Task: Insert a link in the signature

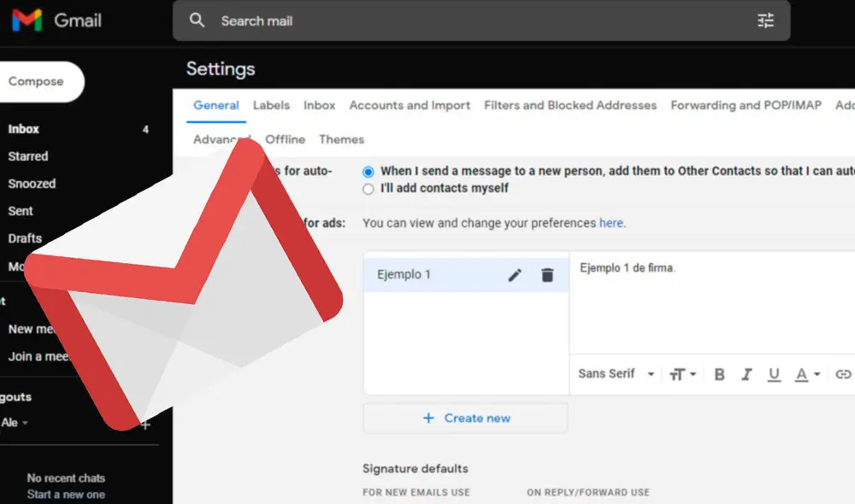Action: coord(842,374)
